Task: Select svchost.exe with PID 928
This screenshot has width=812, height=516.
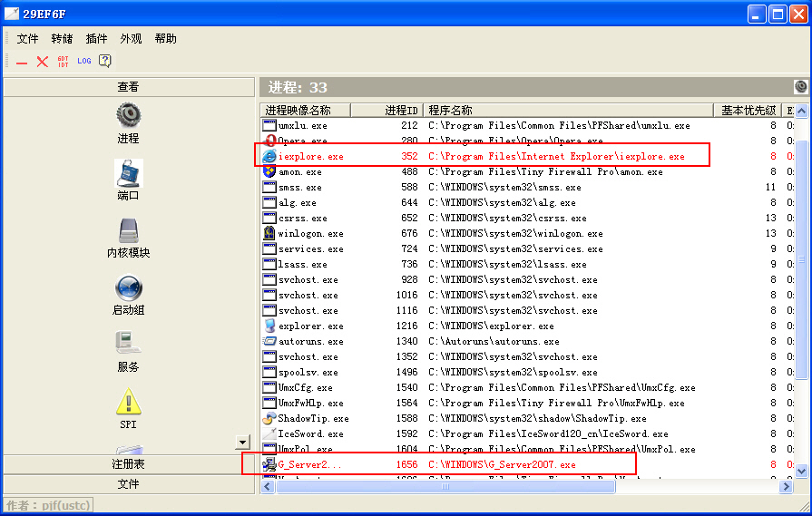Action: point(308,279)
